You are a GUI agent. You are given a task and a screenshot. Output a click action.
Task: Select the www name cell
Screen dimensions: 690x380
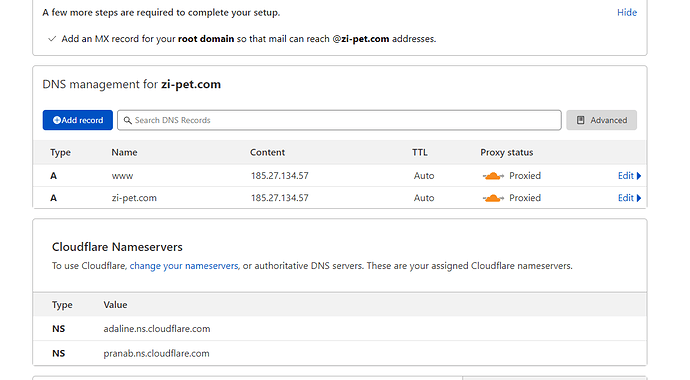(122, 176)
